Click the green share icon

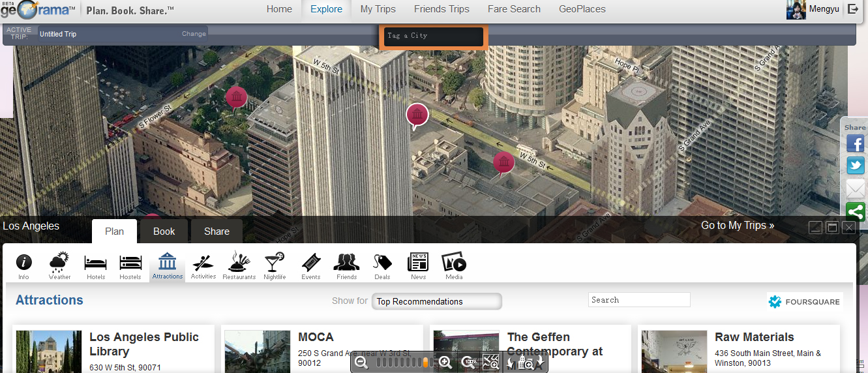pos(855,212)
